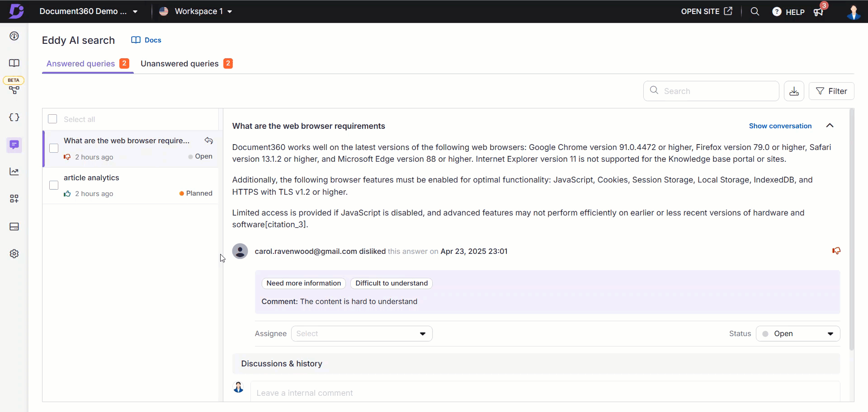Click the carol.ravenwood@gmail.com email text
Screen dimensions: 868x412
coord(306,251)
